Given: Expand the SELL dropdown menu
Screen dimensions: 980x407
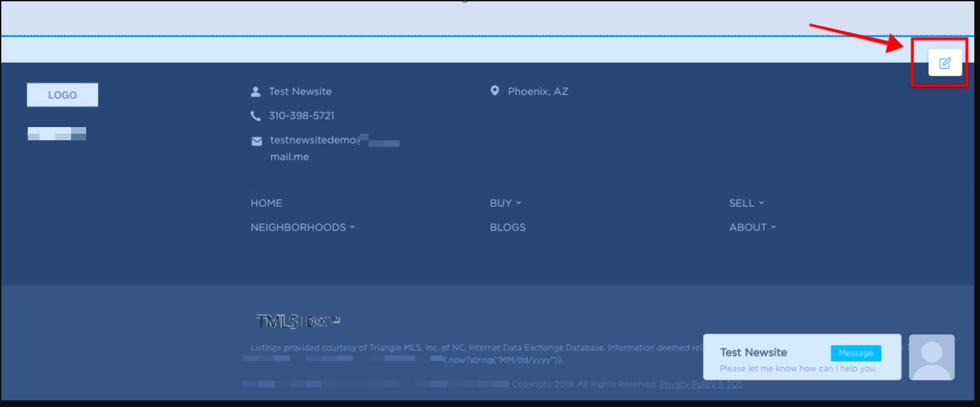Looking at the screenshot, I should coord(744,204).
